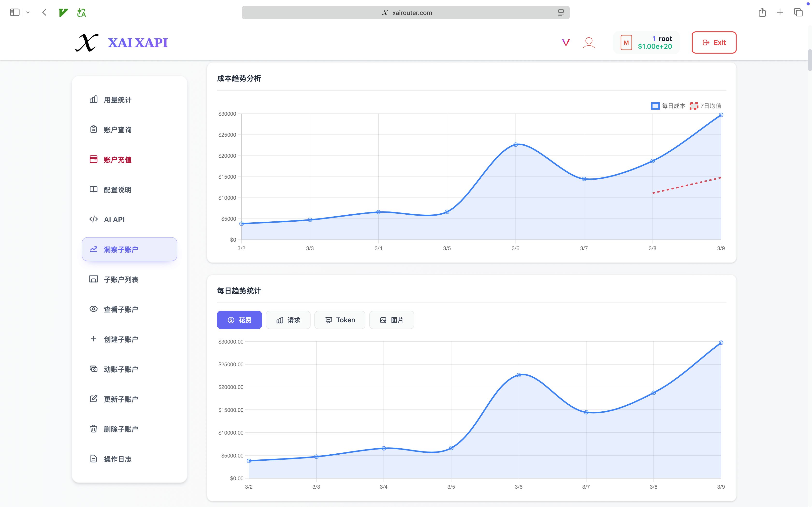Open translation extension icon in browser toolbar
812x507 pixels.
[x=81, y=13]
